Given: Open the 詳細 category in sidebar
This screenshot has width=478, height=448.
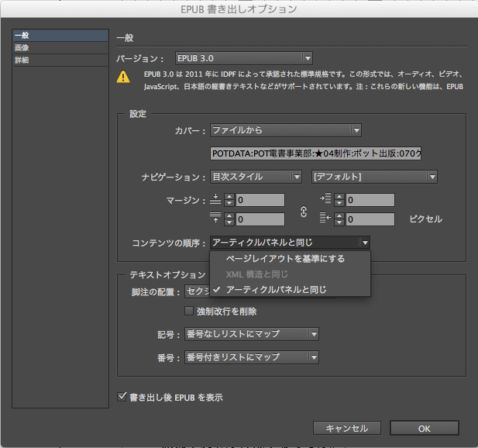Looking at the screenshot, I should (22, 60).
